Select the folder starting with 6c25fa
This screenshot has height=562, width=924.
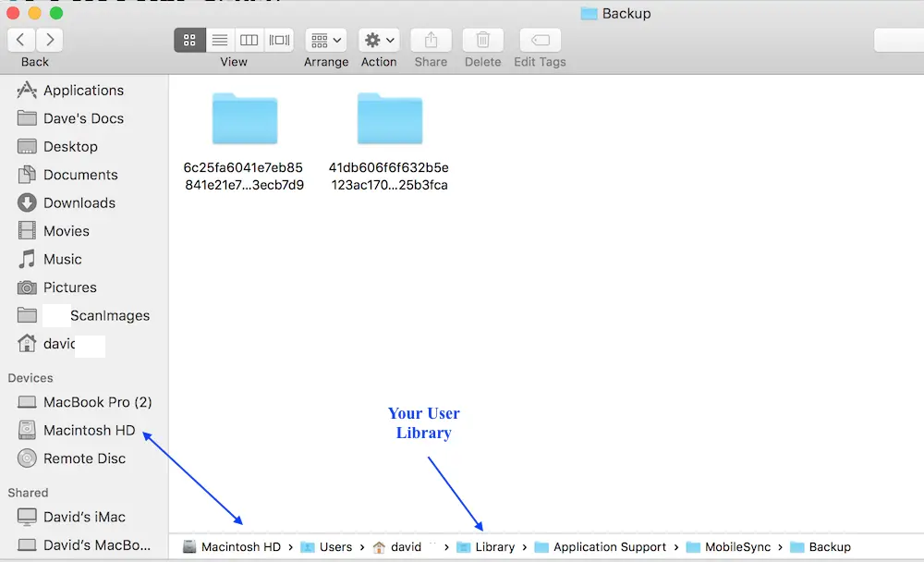(244, 118)
